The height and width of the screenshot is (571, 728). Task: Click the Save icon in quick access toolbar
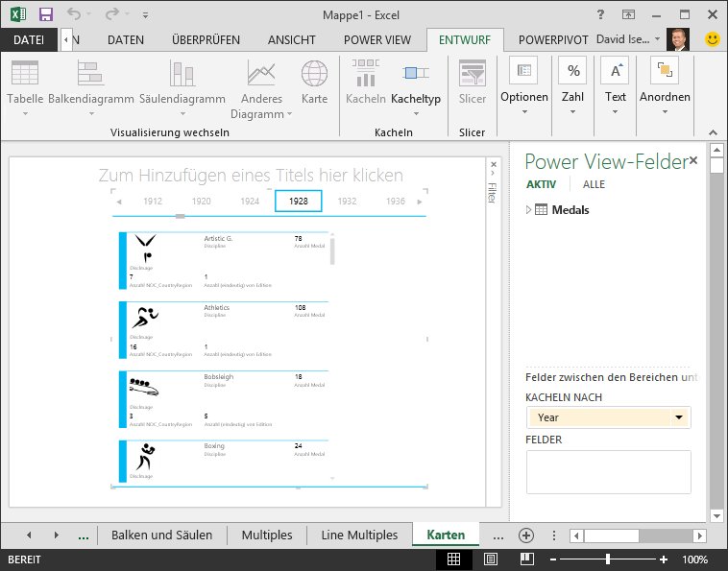(x=45, y=14)
